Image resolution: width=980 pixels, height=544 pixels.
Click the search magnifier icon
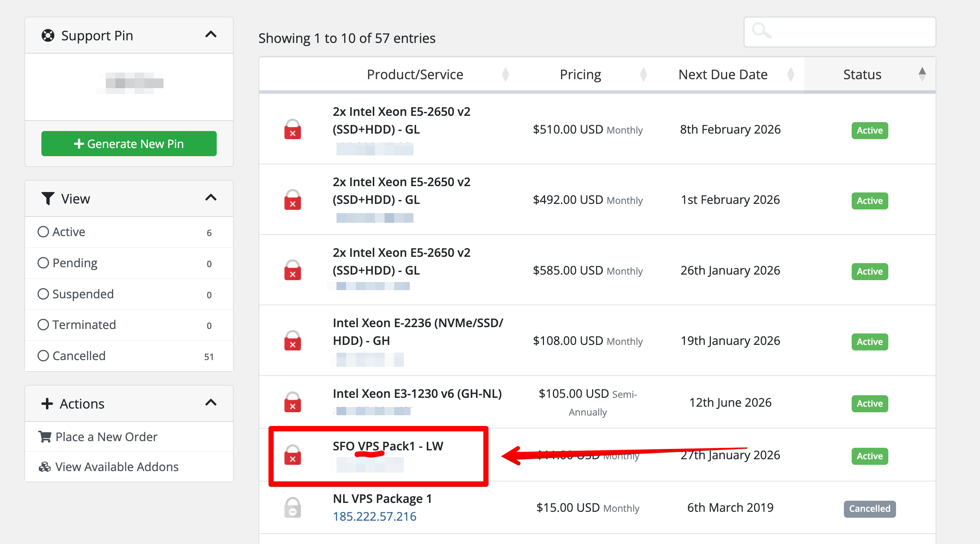click(x=761, y=30)
